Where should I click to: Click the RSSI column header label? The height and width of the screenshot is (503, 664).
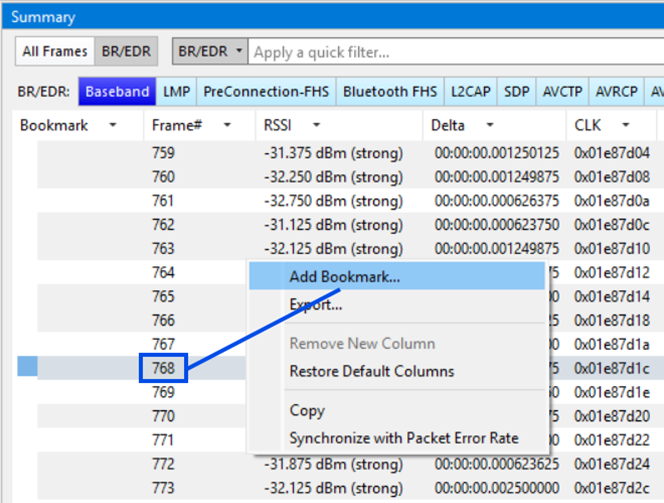point(277,125)
